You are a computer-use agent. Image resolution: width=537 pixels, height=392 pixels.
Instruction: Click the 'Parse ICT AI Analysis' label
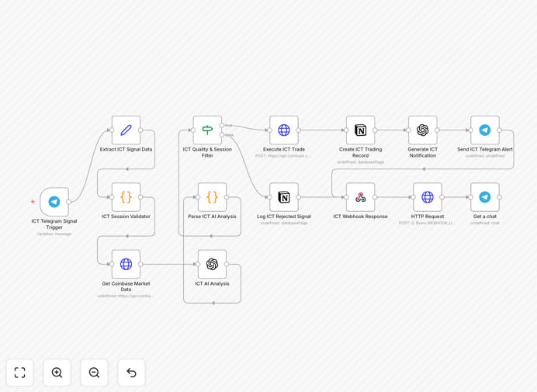(212, 217)
